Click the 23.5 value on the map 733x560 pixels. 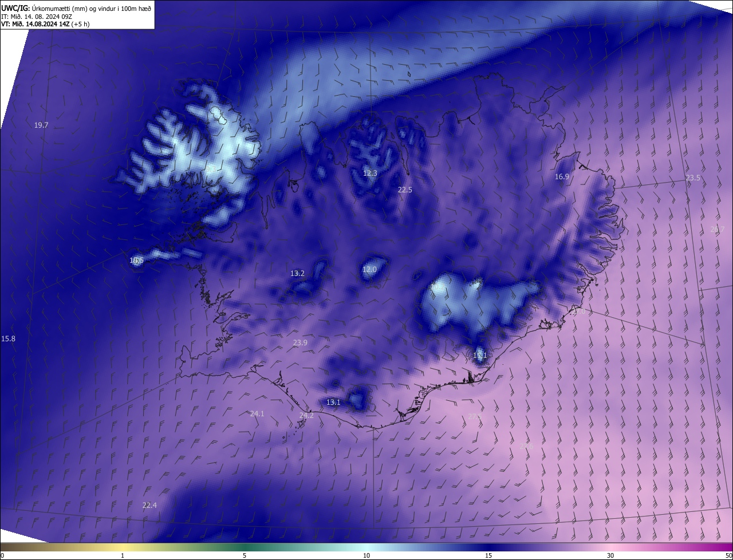point(693,178)
